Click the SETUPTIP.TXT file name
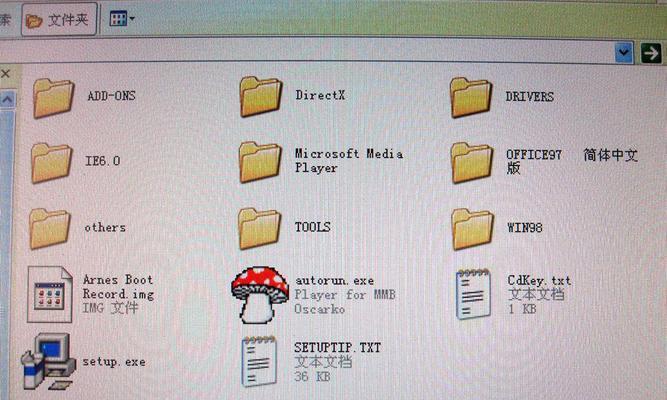The image size is (667, 400). [x=338, y=347]
